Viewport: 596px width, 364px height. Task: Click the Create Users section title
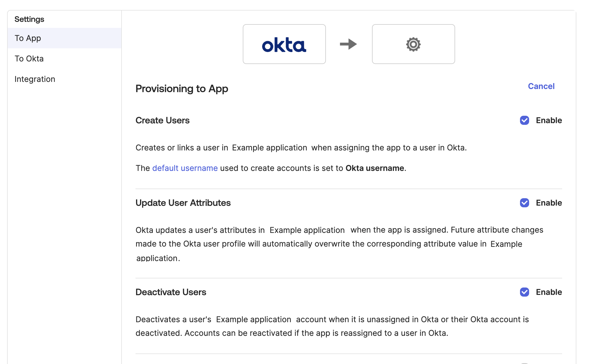(x=162, y=120)
